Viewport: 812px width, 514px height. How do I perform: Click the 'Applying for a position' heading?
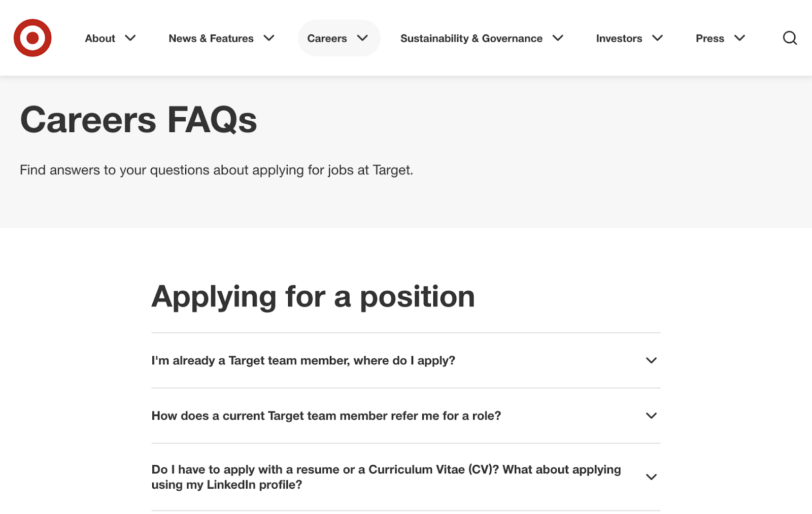(x=313, y=297)
